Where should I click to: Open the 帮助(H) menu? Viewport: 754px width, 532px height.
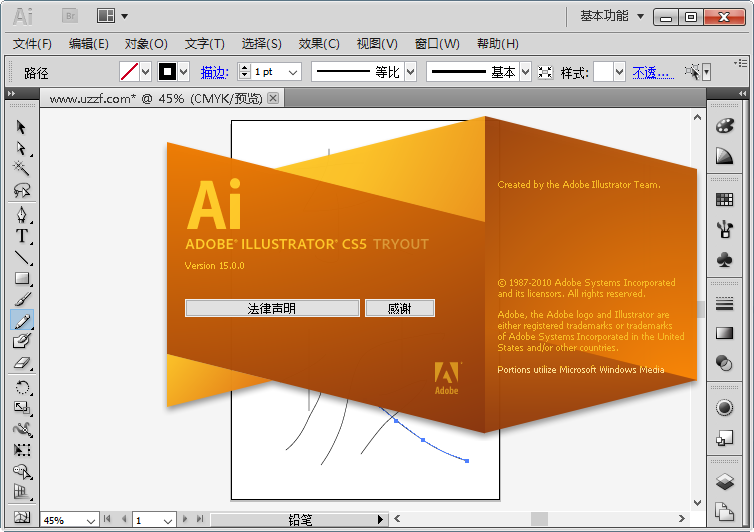point(498,44)
